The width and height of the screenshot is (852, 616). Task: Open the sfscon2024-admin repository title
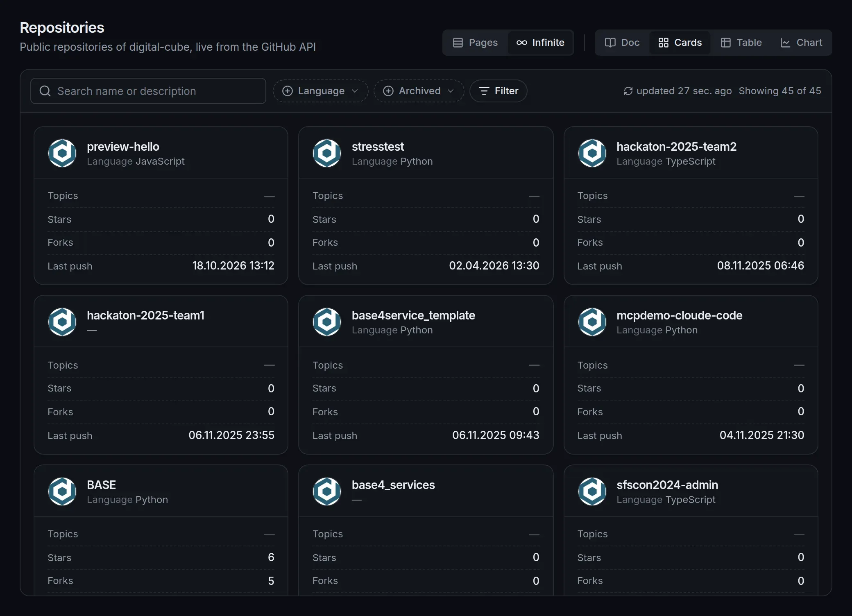pyautogui.click(x=667, y=485)
